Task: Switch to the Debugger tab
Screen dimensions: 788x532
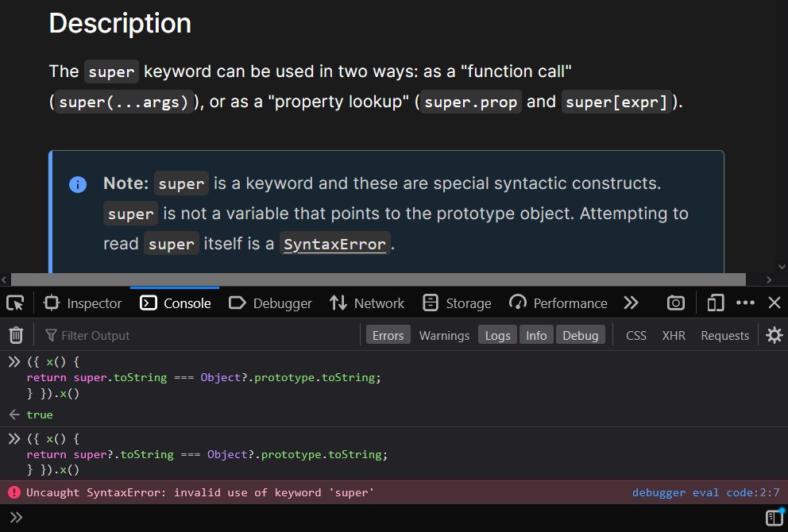Action: [271, 303]
